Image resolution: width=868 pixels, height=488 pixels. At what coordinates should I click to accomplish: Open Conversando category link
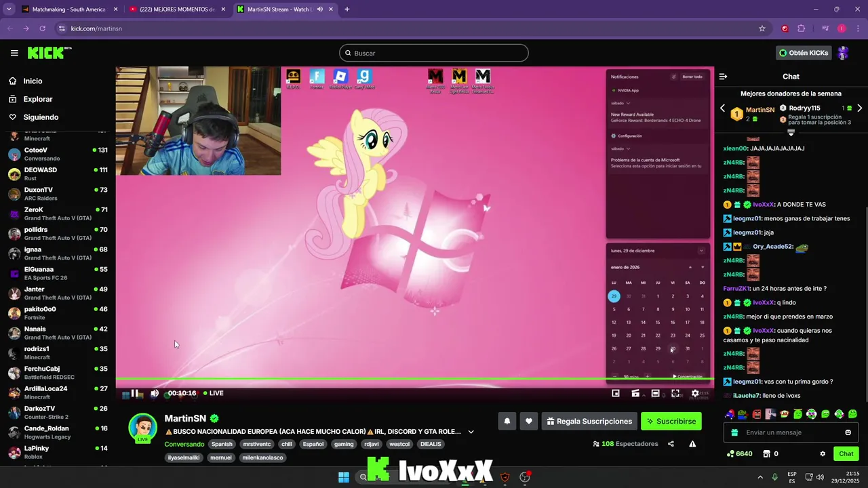[184, 444]
